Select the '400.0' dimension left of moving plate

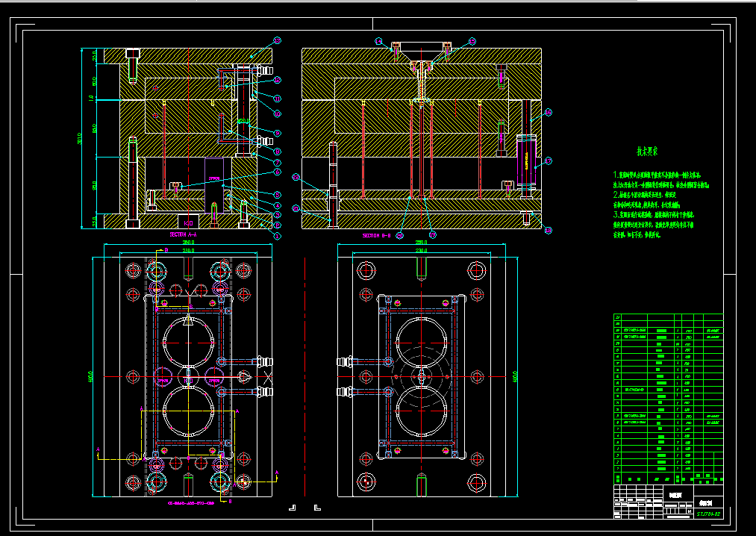(x=90, y=376)
